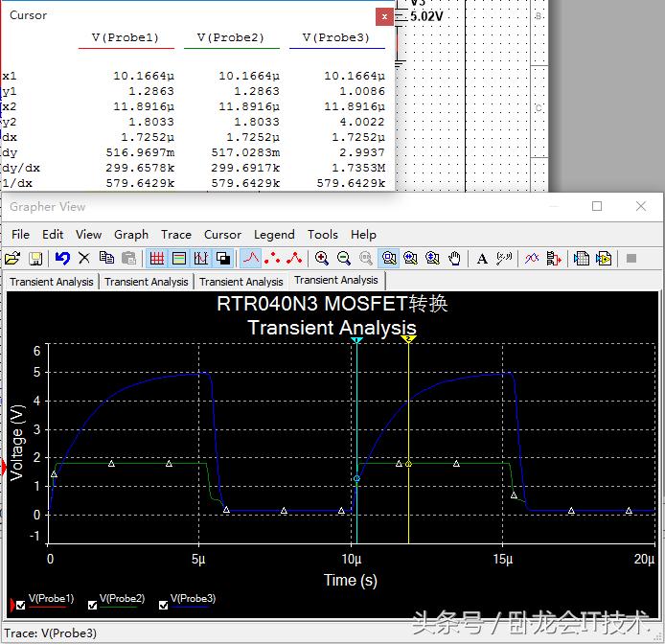Open the Legend menu
The width and height of the screenshot is (665, 644).
point(274,234)
